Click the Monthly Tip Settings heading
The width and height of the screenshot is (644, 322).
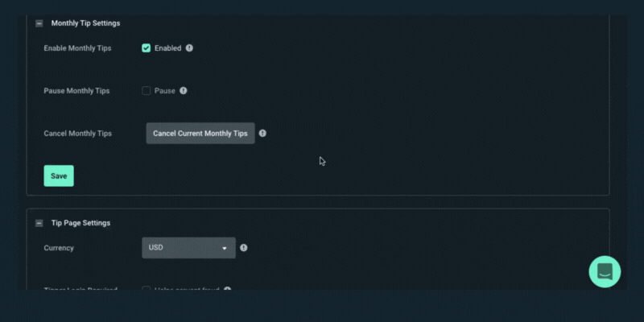[x=85, y=23]
